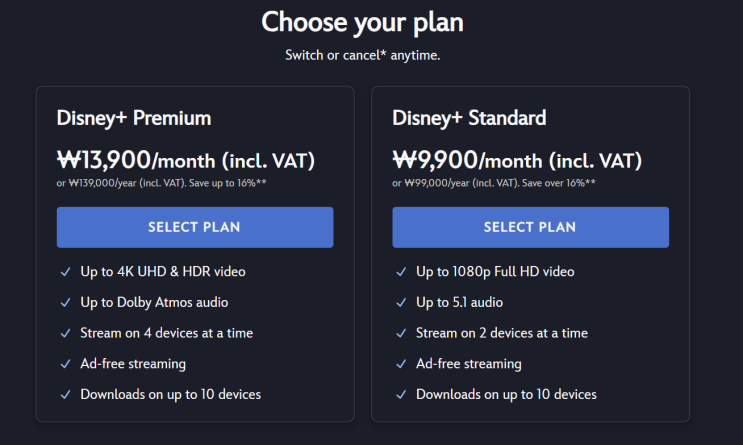
Task: Click the ₩9,900/month price text
Action: coord(516,159)
